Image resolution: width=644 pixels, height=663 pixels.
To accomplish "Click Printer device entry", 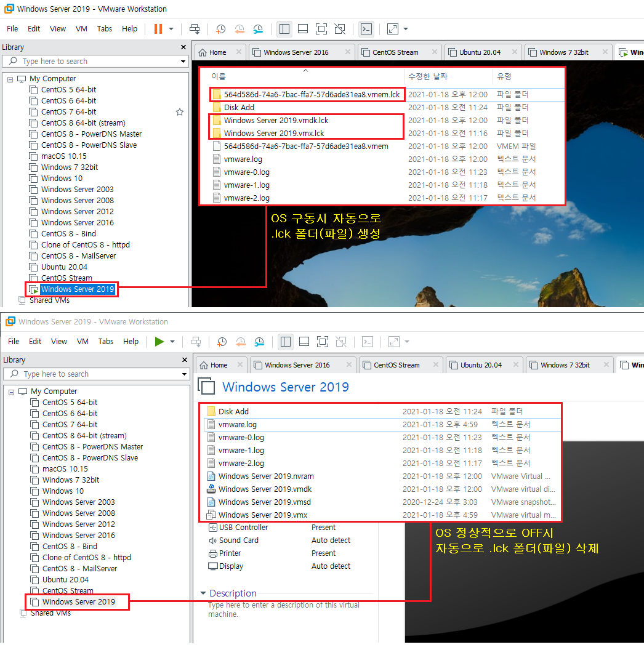I will [x=230, y=553].
